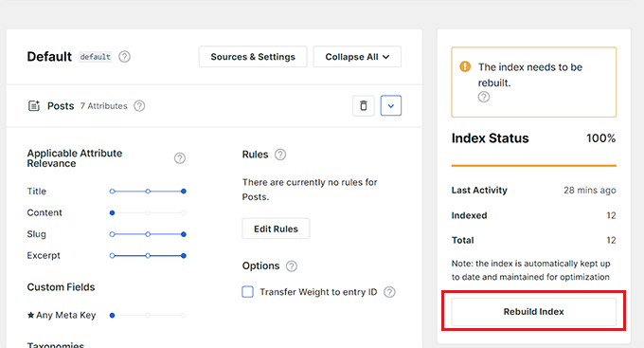This screenshot has width=644, height=348.
Task: Set Title relevance slider to maximum point
Action: point(184,192)
